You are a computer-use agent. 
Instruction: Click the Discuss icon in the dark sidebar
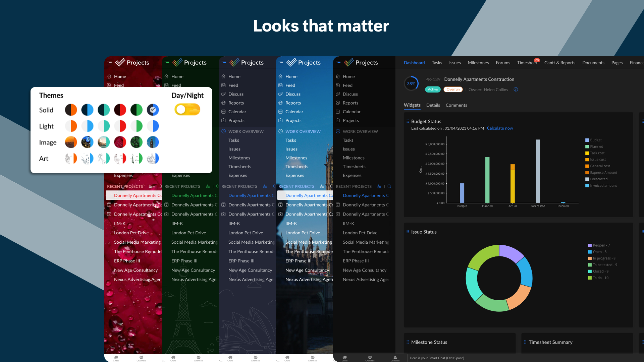tap(338, 94)
